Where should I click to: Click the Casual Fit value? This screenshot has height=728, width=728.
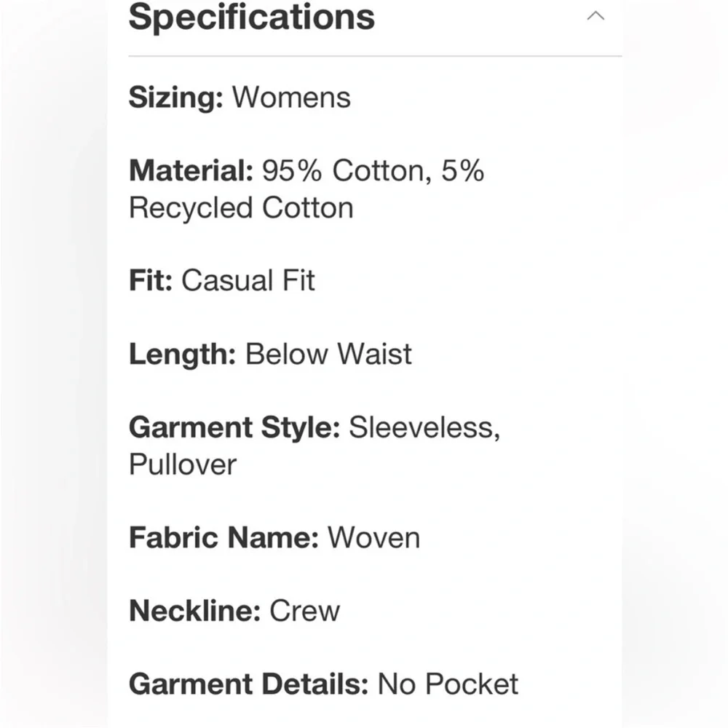248,280
